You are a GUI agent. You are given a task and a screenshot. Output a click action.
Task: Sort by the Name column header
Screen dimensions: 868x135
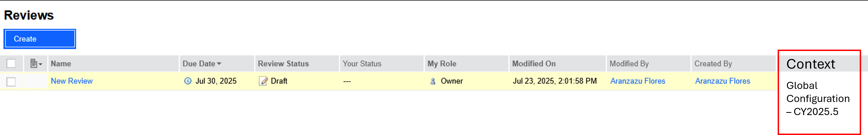tap(61, 64)
